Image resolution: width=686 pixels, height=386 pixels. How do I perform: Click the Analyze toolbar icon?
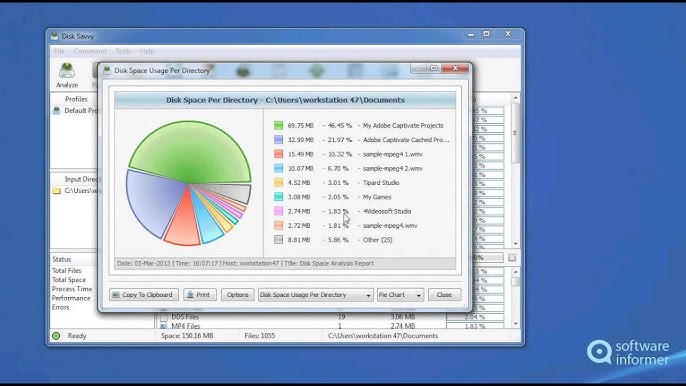click(67, 75)
